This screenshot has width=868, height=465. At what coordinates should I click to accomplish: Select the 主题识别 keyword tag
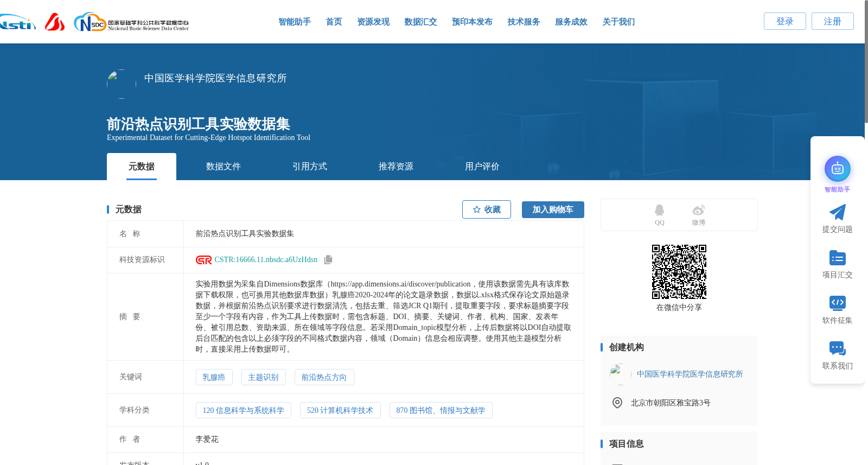pos(263,377)
